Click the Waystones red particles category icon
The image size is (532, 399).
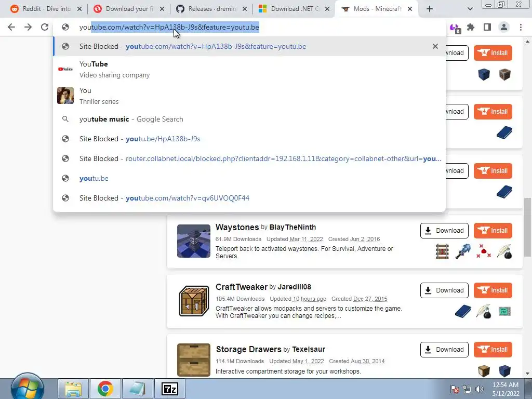pos(484,252)
